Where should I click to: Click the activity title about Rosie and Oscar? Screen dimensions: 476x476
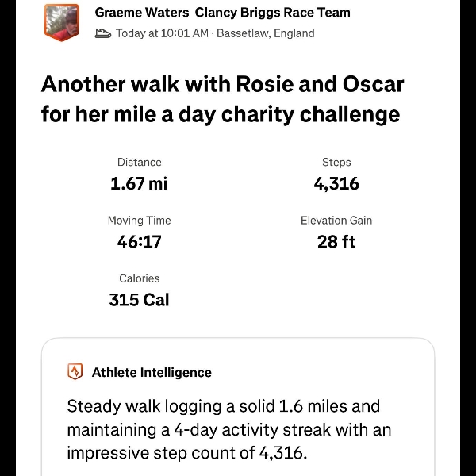pos(220,99)
